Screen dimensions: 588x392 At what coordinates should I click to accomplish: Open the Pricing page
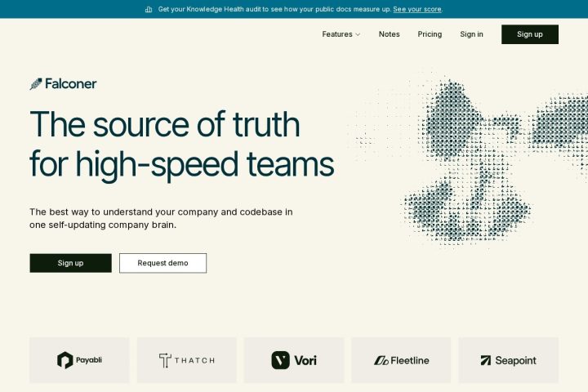pyautogui.click(x=430, y=34)
